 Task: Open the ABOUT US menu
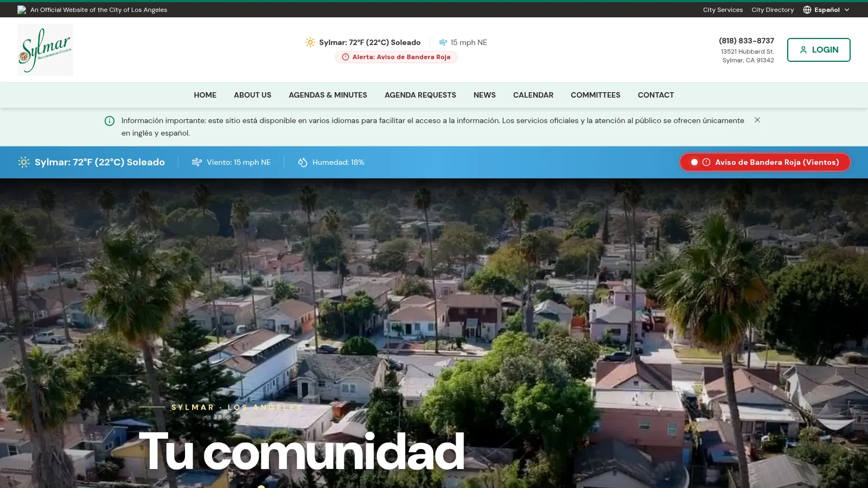click(252, 95)
